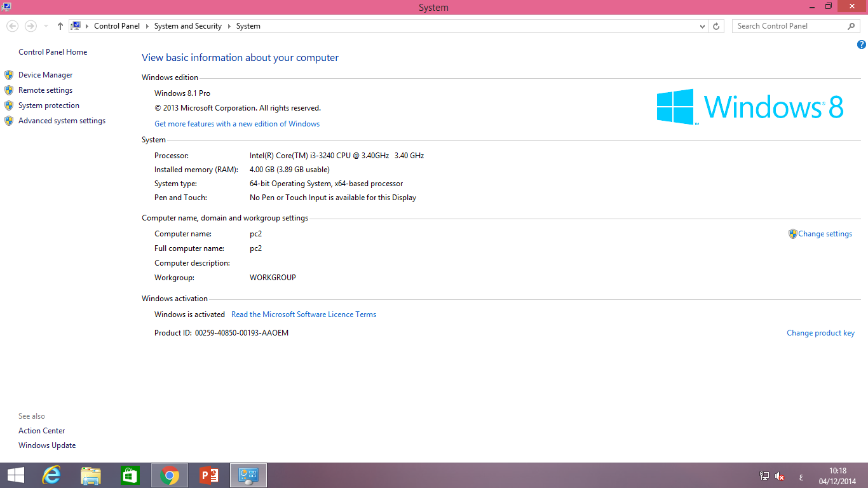The image size is (868, 488).
Task: Click Get more features with a new edition link
Action: pyautogui.click(x=237, y=124)
